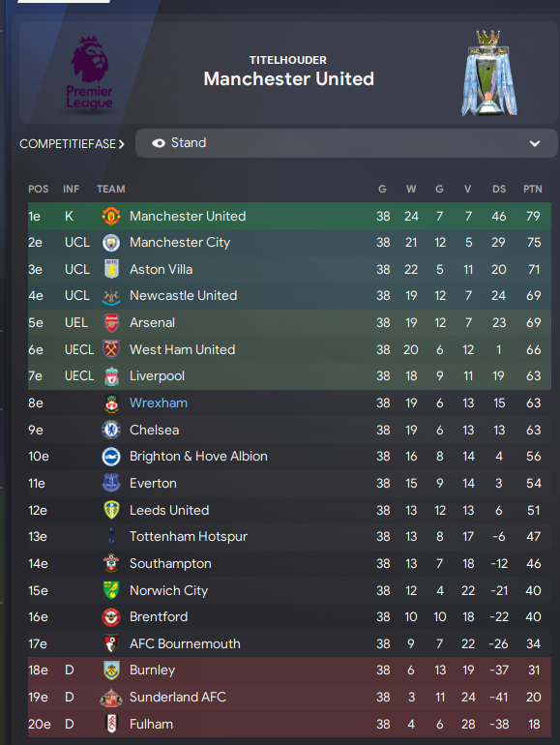This screenshot has height=745, width=560.
Task: Click the Premier League trophy image
Action: 488,73
